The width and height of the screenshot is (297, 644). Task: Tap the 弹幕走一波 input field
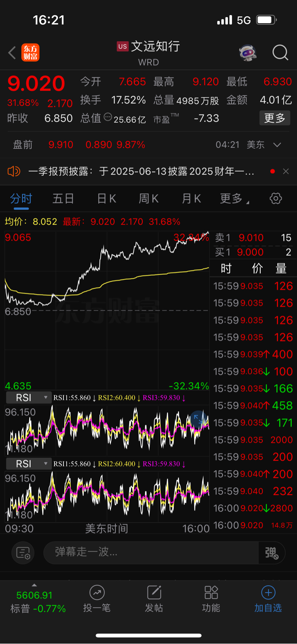[151, 553]
